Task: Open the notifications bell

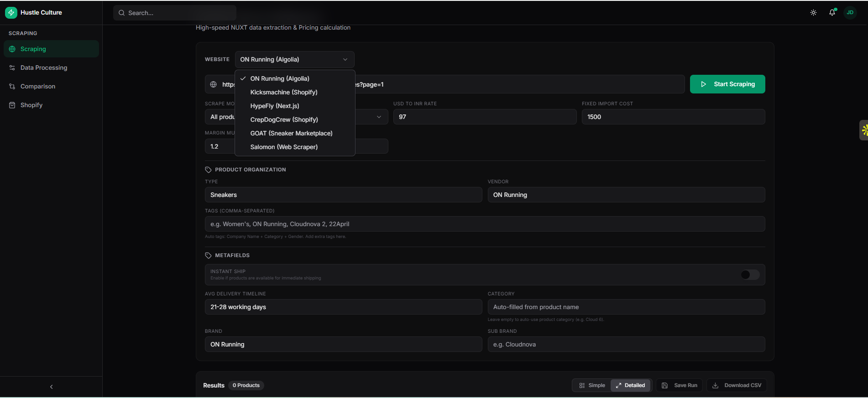Action: click(x=832, y=13)
